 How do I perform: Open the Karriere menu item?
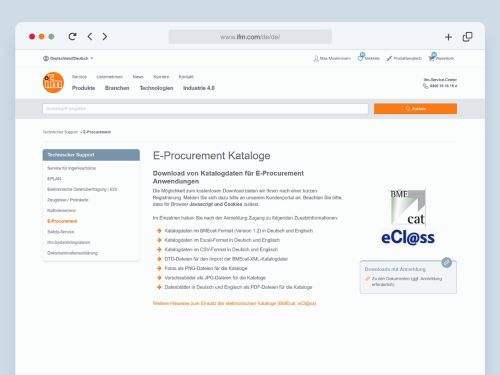[161, 77]
